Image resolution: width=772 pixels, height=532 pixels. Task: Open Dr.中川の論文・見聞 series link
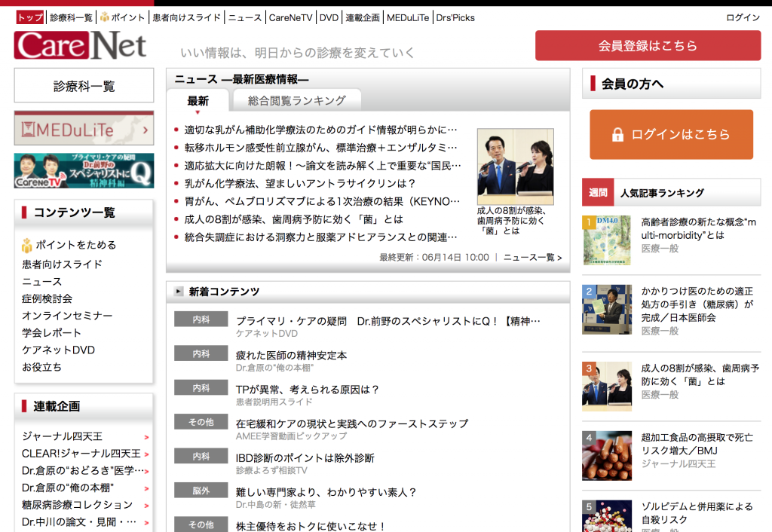[x=78, y=522]
